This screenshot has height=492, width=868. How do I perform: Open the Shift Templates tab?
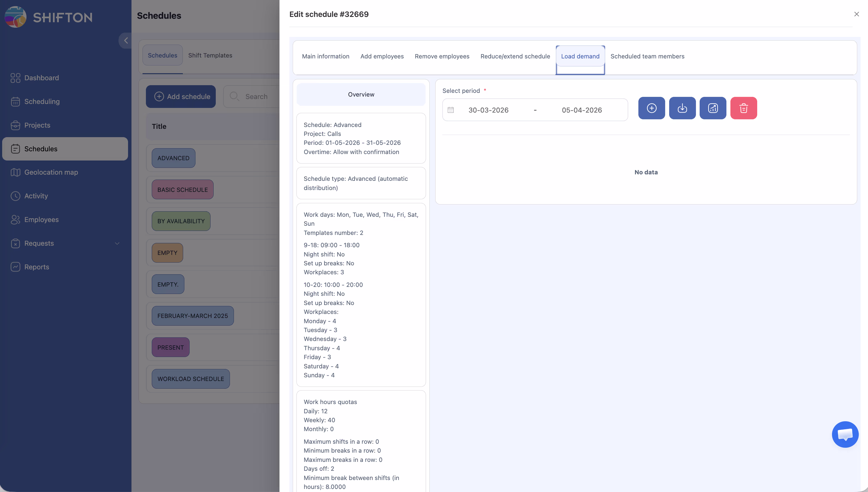(210, 55)
